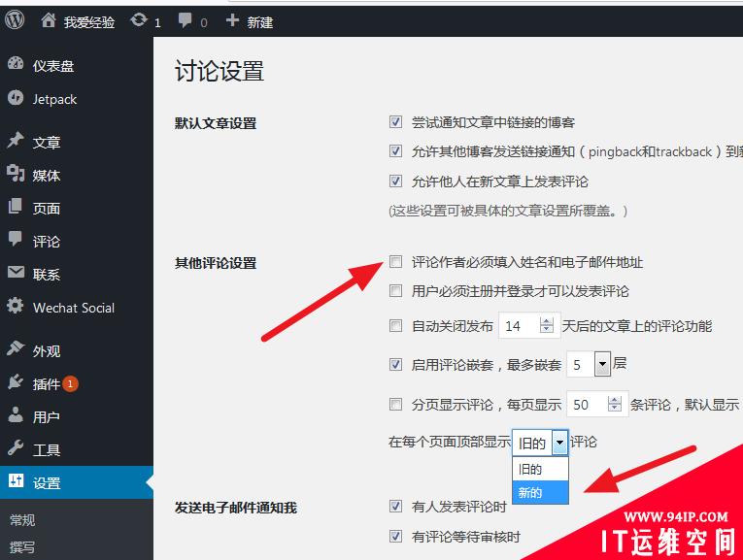743x560 pixels.
Task: Click the wrench icon for 工具
Action: [x=16, y=447]
